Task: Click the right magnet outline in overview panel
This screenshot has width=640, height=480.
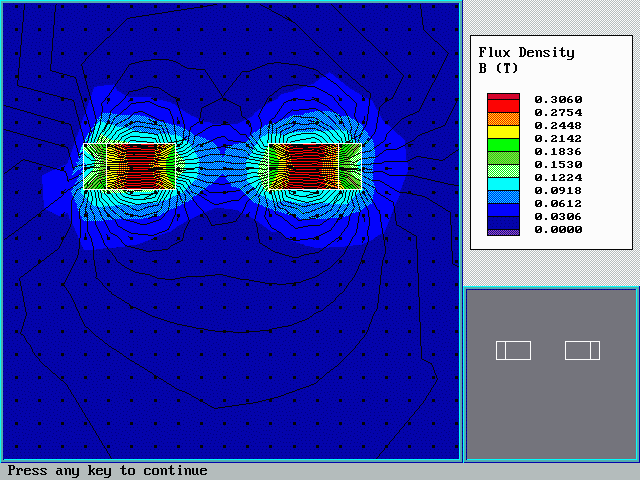Action: 582,351
